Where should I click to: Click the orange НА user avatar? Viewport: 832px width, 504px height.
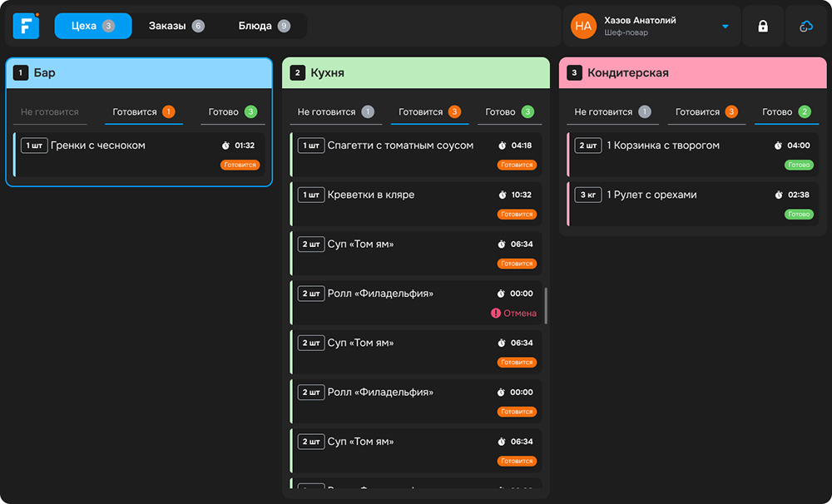click(x=583, y=27)
